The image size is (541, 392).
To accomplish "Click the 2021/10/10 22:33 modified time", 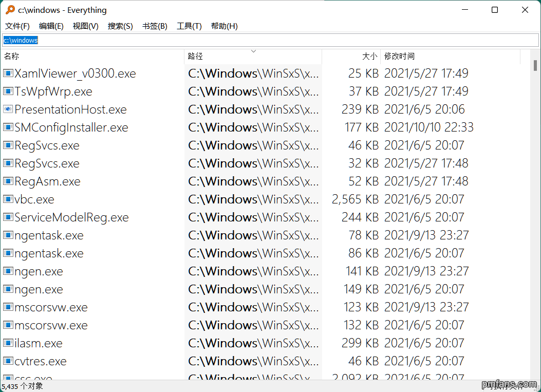I will 429,127.
